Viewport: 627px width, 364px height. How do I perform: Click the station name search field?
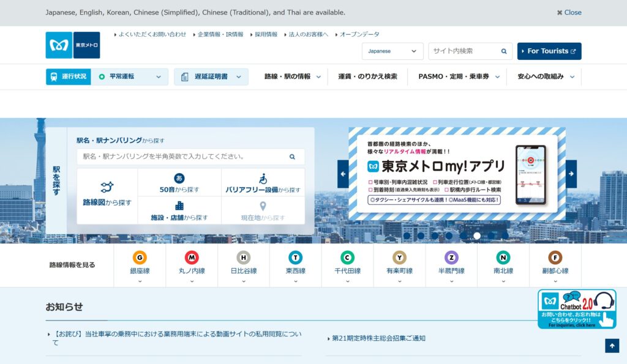click(x=184, y=157)
